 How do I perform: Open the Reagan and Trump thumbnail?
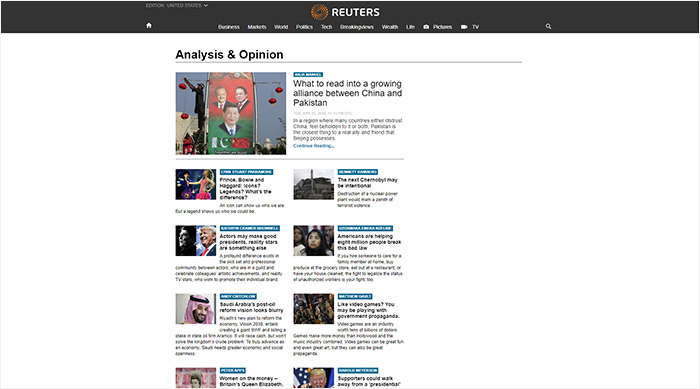click(196, 241)
